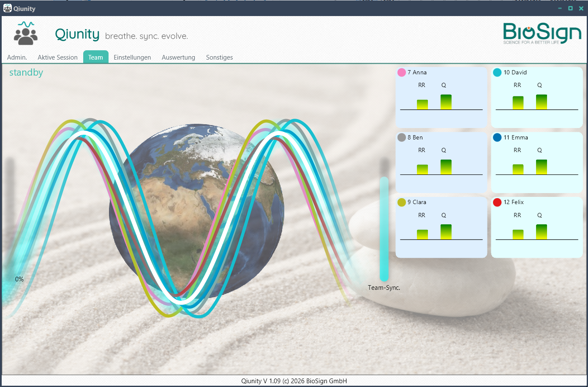588x387 pixels.
Task: Click the Team-Sync. vertical level bar
Action: (384, 229)
